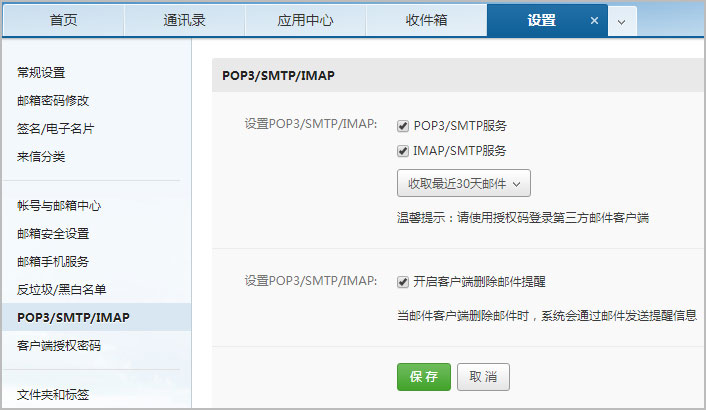The height and width of the screenshot is (410, 706).
Task: Uncheck the POP3/SMTP服务 checkbox
Action: [403, 126]
